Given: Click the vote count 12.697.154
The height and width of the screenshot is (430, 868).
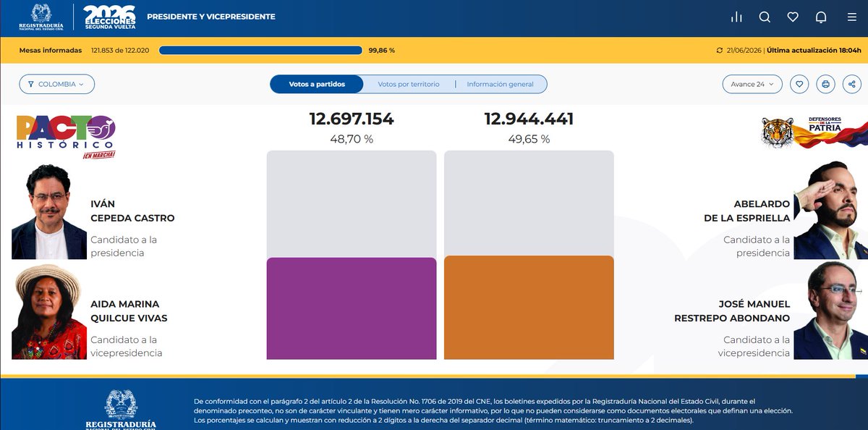Looking at the screenshot, I should coord(352,119).
